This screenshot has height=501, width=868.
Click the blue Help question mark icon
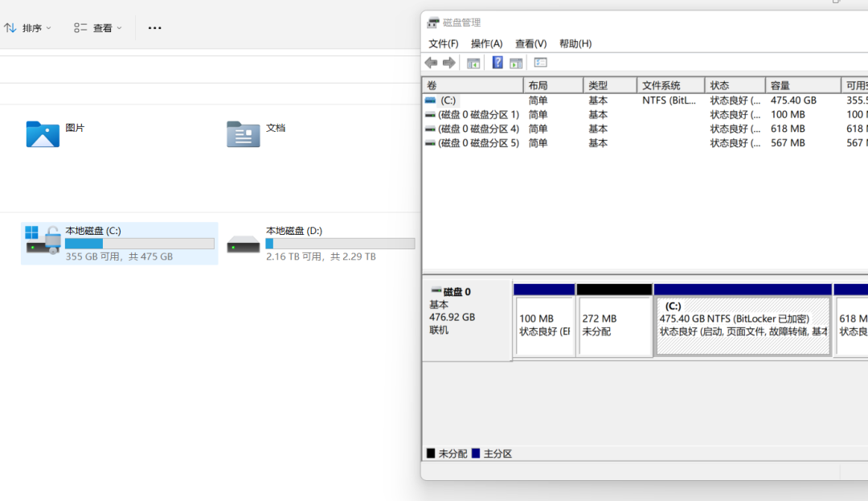pos(497,63)
